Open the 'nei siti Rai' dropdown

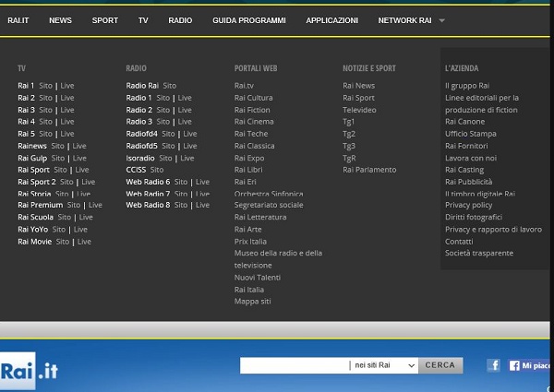[383, 365]
